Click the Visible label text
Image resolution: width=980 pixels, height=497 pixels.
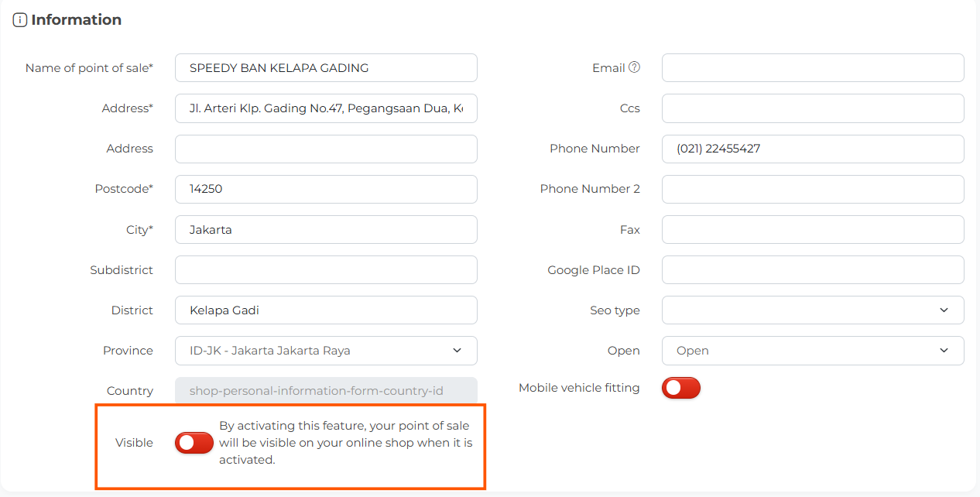pos(134,443)
